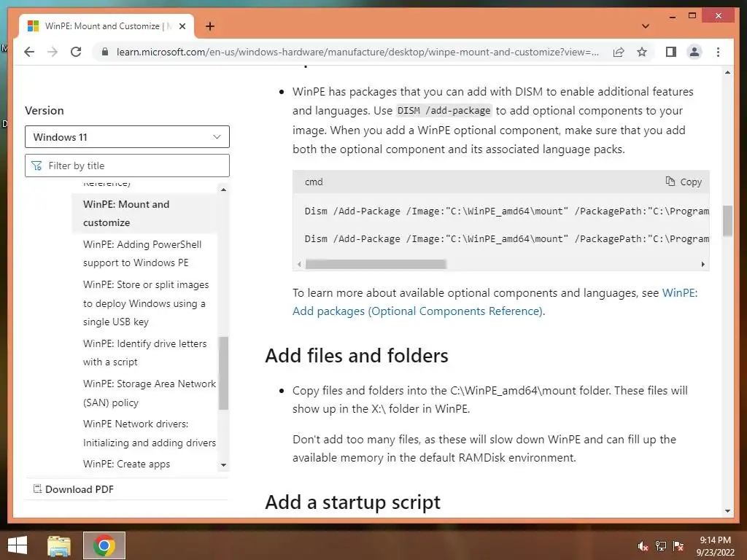Open WinPE: Store or split images article

click(146, 303)
